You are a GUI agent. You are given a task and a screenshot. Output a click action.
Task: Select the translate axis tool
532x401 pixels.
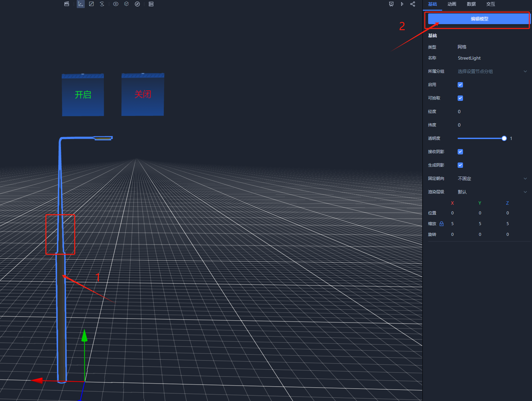[x=80, y=4]
